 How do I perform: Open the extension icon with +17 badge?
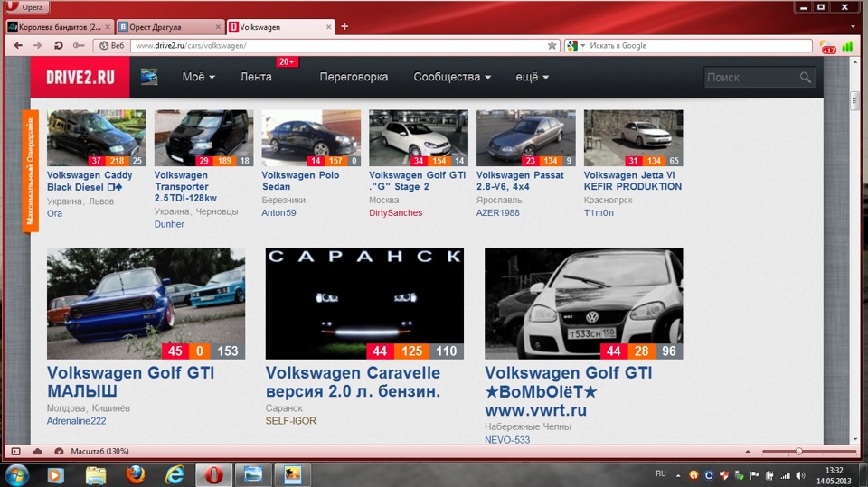pos(827,46)
